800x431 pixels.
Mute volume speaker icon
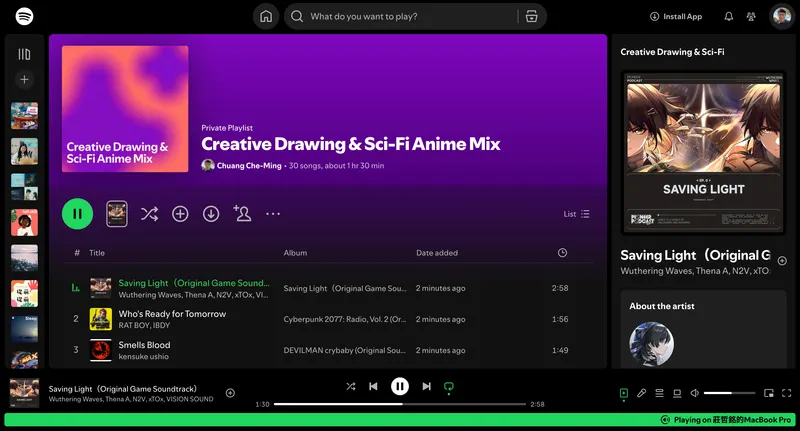[x=694, y=393]
